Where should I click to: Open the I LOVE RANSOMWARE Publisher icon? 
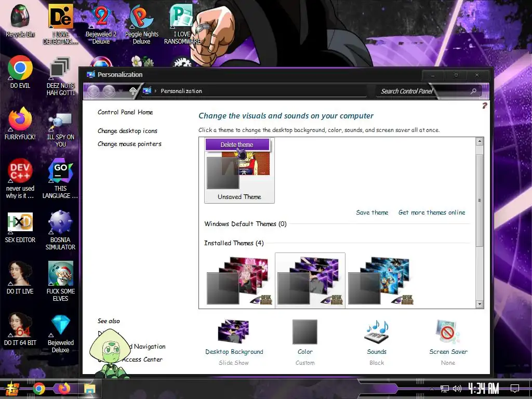click(x=182, y=24)
